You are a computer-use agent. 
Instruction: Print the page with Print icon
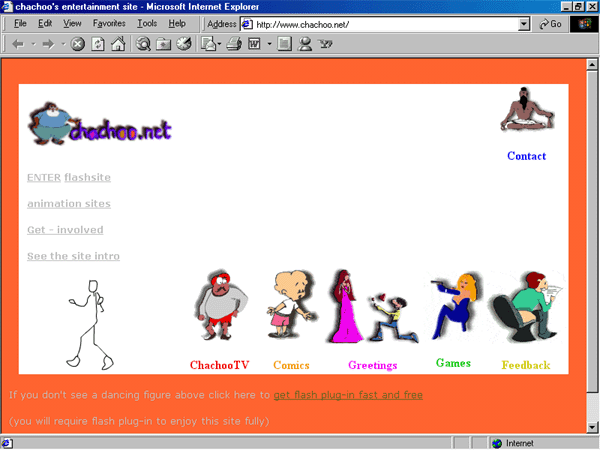(x=234, y=44)
